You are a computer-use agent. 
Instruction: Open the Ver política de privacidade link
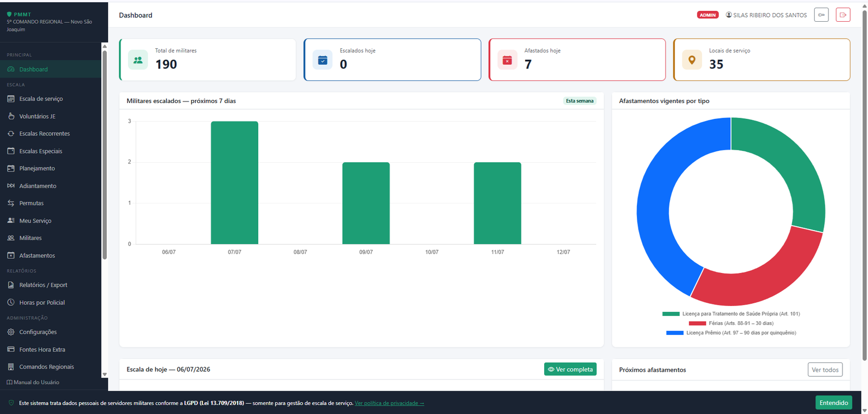tap(390, 403)
